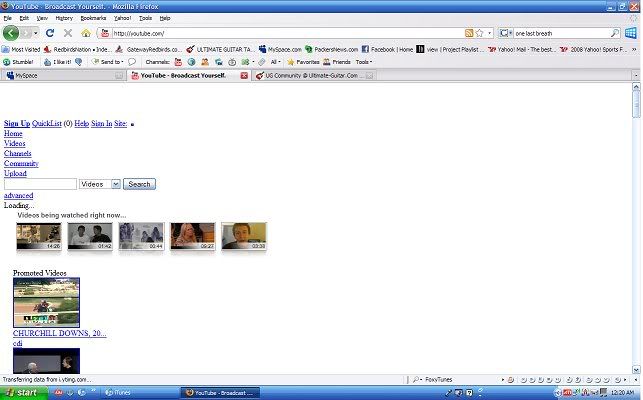Screen dimensions: 643x400
Task: Open StumbleUpon Friends
Action: [x=337, y=62]
